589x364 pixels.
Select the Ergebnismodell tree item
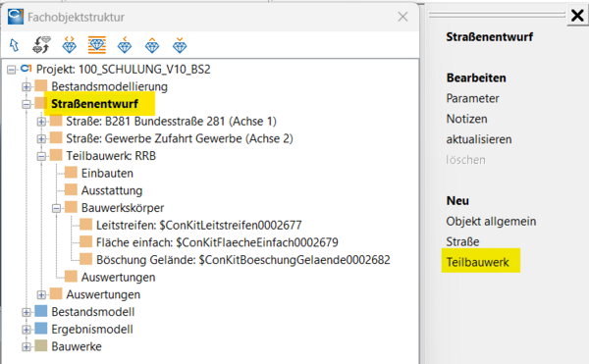point(92,329)
